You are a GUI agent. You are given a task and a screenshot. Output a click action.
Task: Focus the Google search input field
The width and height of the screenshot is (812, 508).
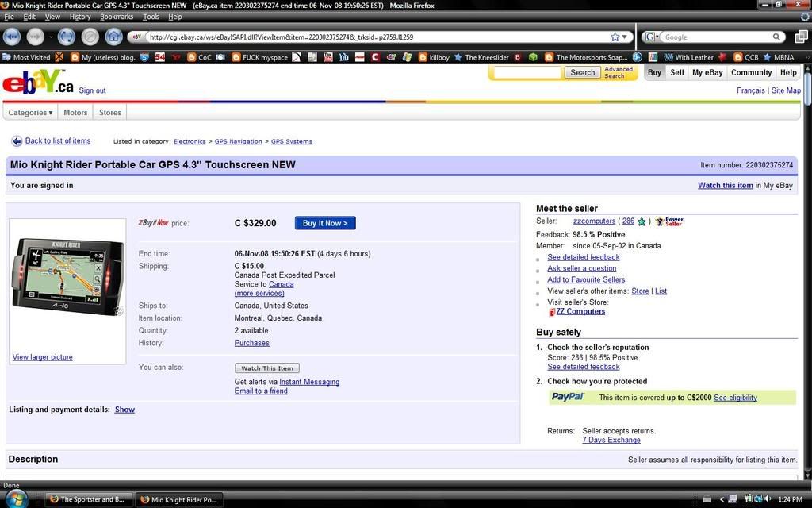click(717, 37)
